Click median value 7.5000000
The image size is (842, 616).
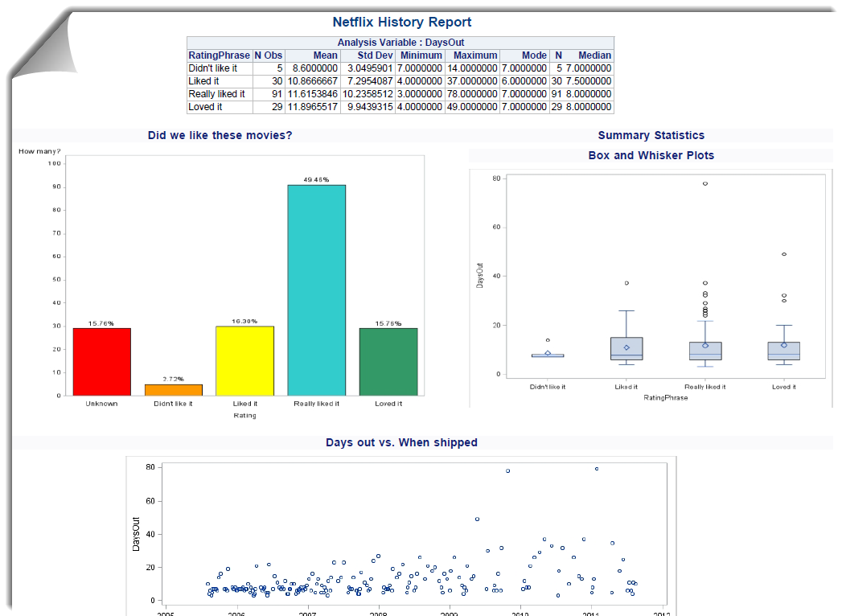coord(589,81)
